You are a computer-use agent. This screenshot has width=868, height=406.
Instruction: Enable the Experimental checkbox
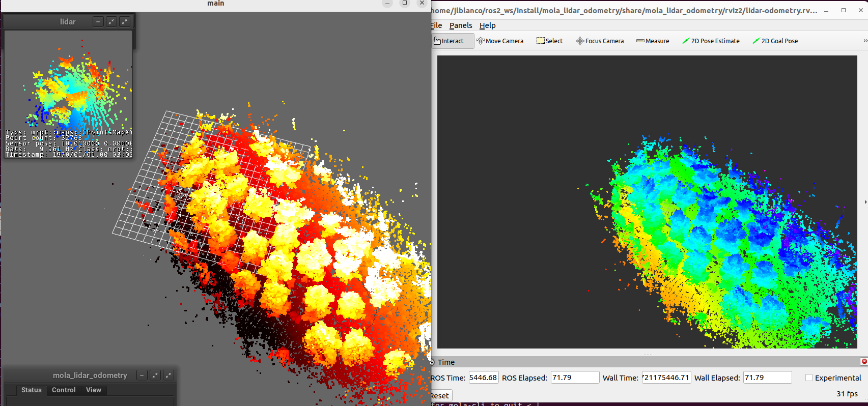809,378
